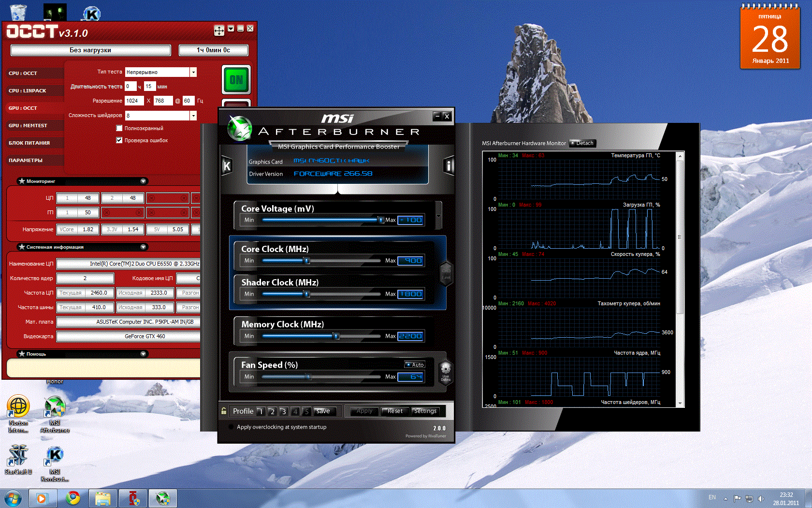Click the Помощь star icon in OCCT
The image size is (812, 508).
coord(21,354)
